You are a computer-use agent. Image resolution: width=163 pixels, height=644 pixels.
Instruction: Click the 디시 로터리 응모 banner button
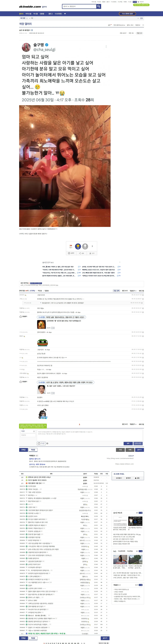pyautogui.click(x=127, y=14)
